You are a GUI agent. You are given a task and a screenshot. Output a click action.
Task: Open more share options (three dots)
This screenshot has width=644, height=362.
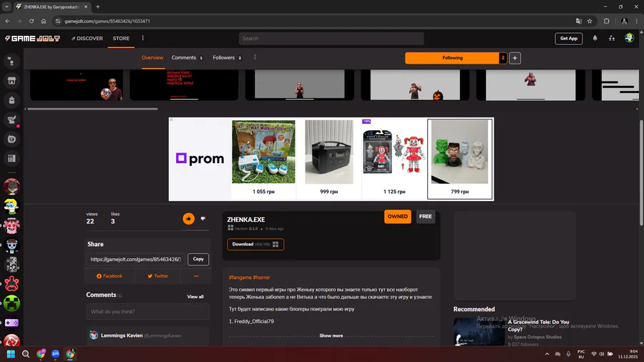pos(196,276)
